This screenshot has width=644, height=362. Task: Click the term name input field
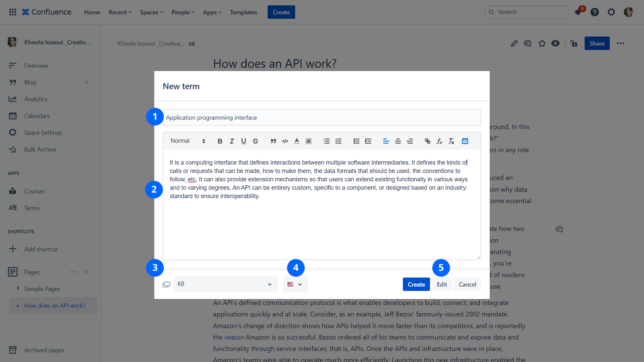pos(322,118)
